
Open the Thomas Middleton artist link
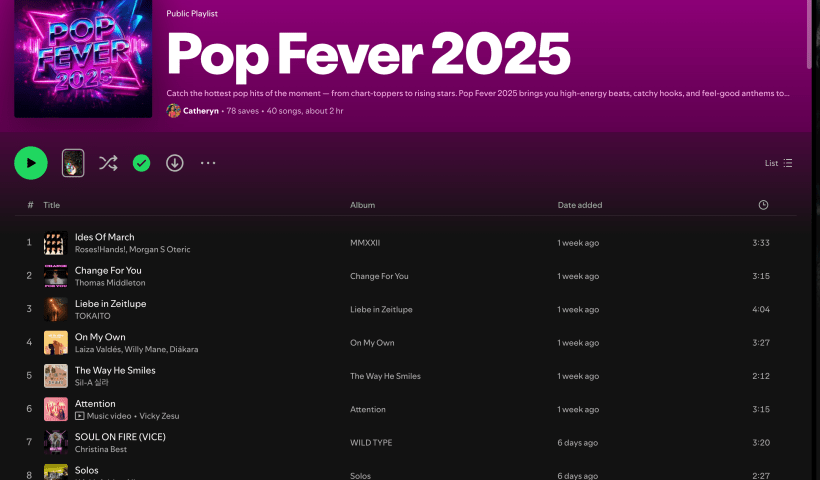[x=110, y=283]
